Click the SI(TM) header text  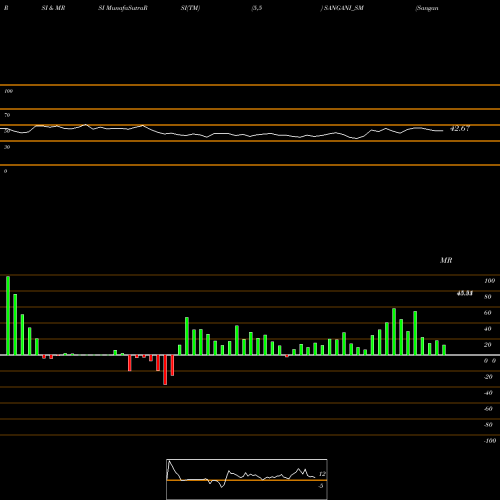coord(190,8)
